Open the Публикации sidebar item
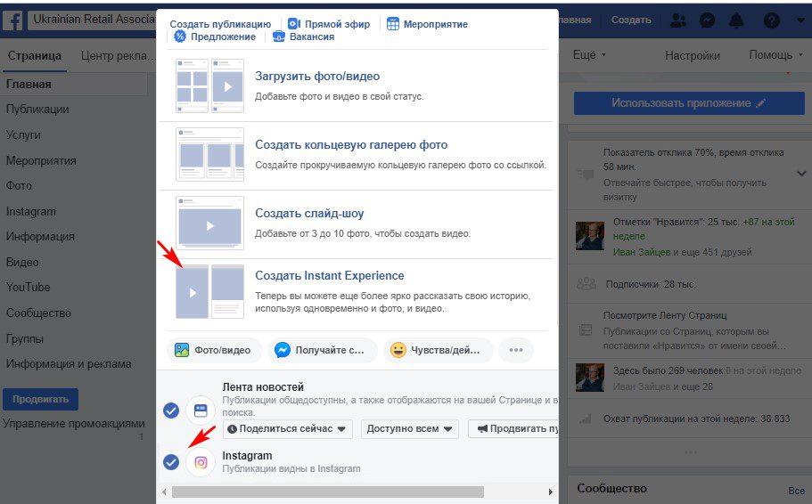This screenshot has height=504, width=812. [x=37, y=110]
